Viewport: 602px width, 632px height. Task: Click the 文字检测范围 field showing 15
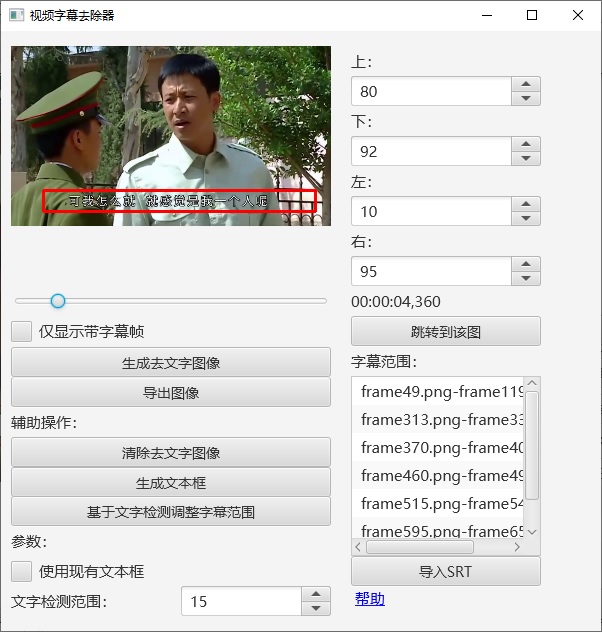pyautogui.click(x=241, y=601)
